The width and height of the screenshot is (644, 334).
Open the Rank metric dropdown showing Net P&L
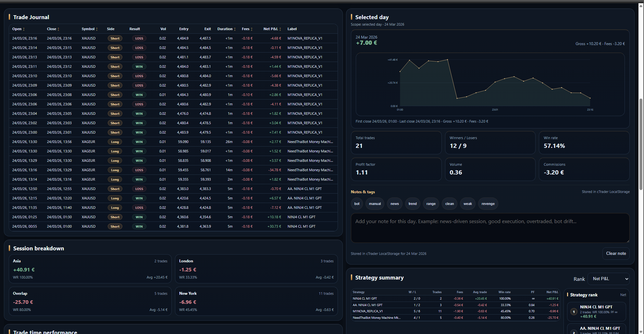[609, 279]
